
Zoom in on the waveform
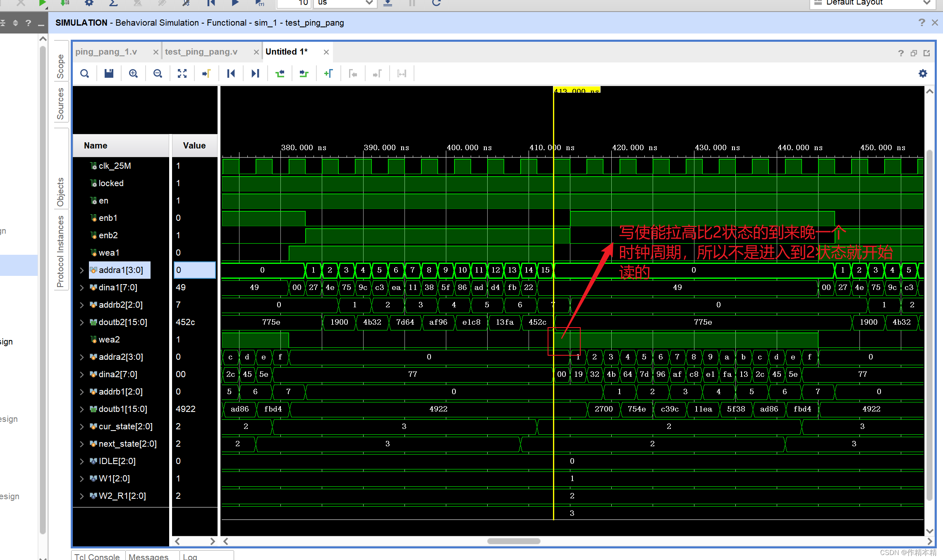tap(133, 73)
